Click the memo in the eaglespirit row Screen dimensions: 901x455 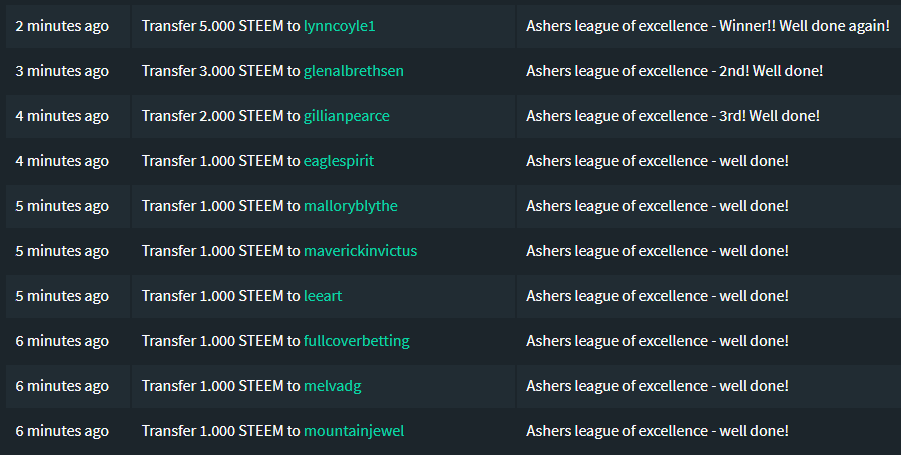657,161
